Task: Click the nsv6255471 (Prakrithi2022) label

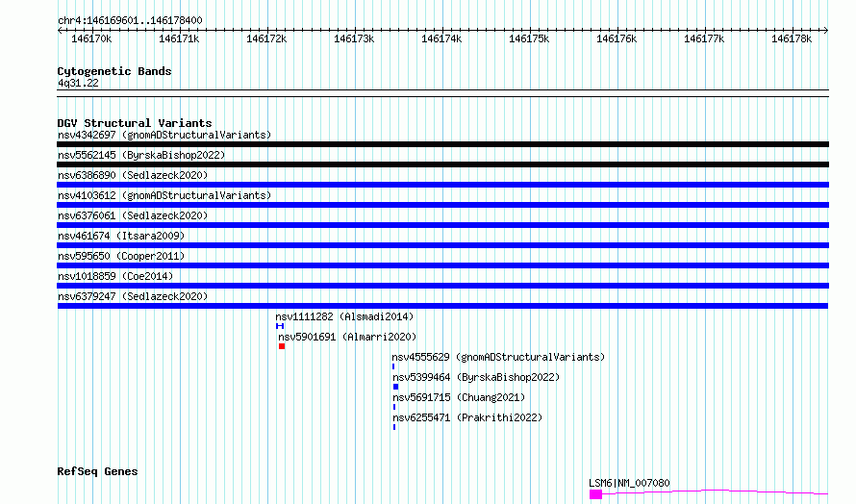Action: [467, 417]
